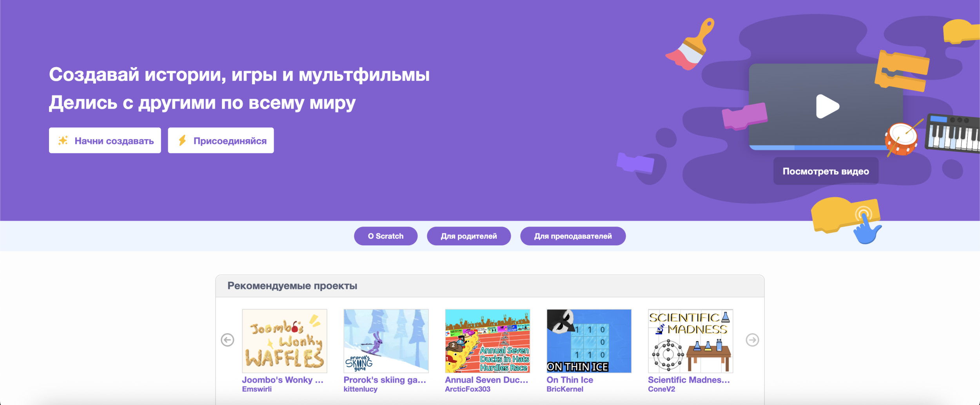Click the right carousel arrow icon
This screenshot has width=980, height=405.
click(752, 340)
